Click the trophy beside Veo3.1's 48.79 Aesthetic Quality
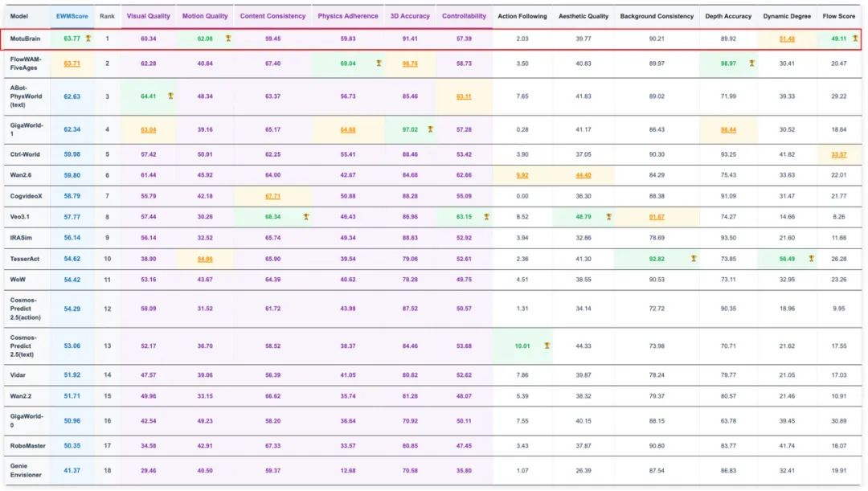 pos(609,217)
